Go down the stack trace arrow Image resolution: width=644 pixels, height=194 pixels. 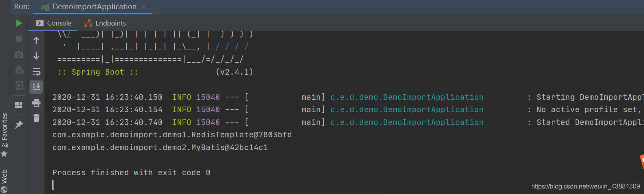(x=36, y=56)
